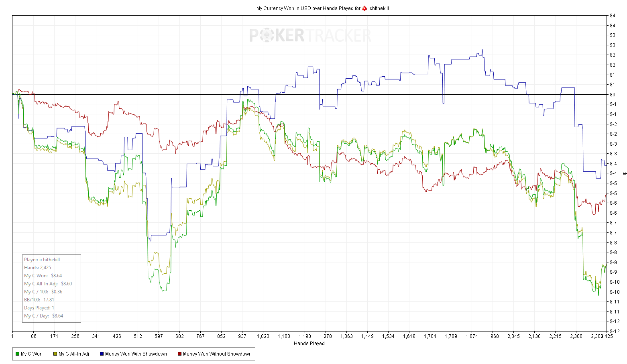
Task: Click x-axis tick label '1,874'
Action: point(472,336)
